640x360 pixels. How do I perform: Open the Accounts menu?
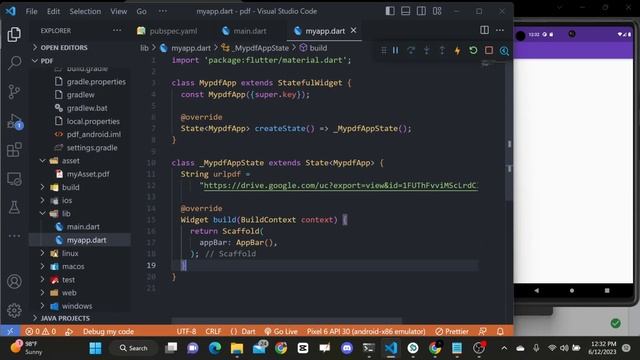(14, 282)
